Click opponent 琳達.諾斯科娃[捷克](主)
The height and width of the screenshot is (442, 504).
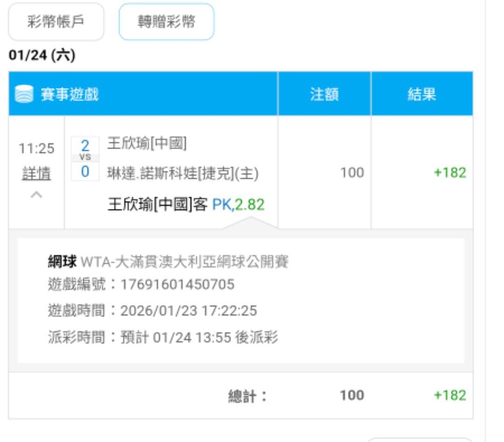click(x=183, y=173)
